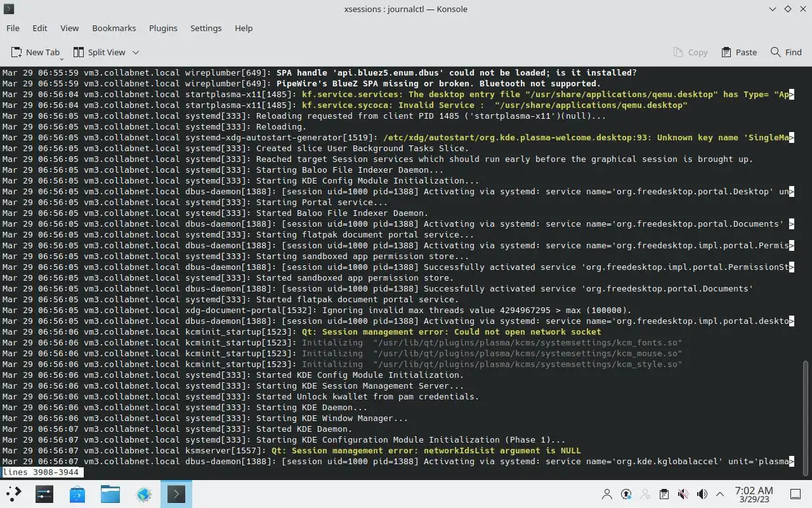Image resolution: width=812 pixels, height=508 pixels.
Task: Launch the web browser globe icon
Action: pos(143,494)
